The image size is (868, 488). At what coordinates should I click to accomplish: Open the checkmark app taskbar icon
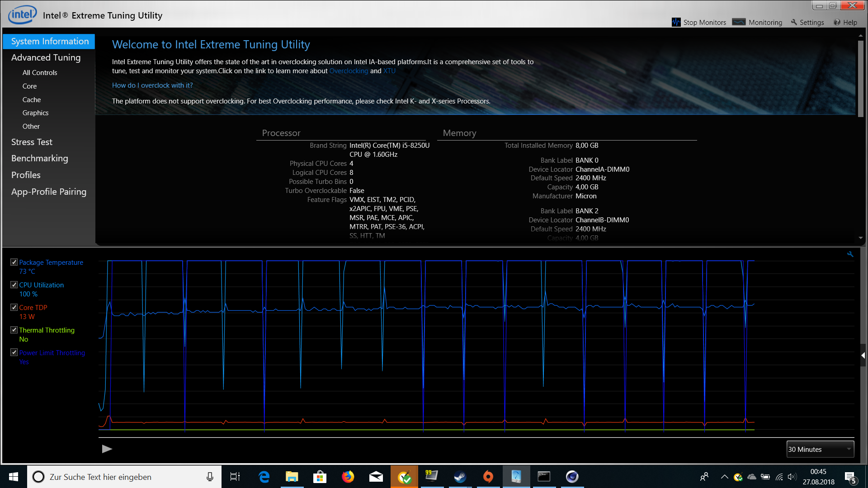[404, 477]
